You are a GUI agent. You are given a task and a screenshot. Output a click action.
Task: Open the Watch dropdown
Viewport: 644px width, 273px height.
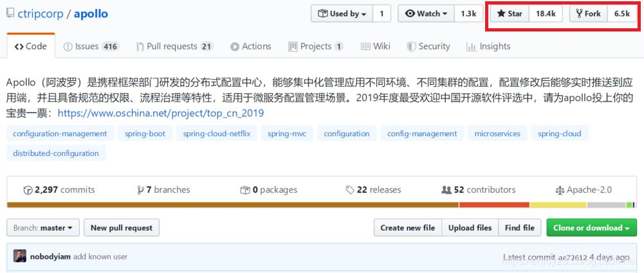click(x=426, y=13)
